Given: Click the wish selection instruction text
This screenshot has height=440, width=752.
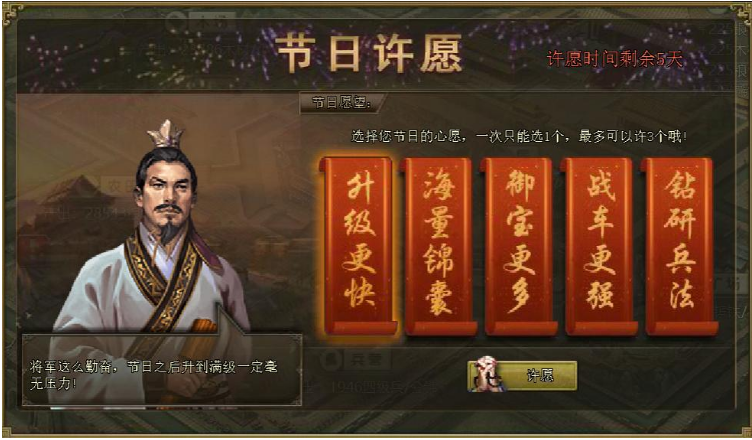Looking at the screenshot, I should pyautogui.click(x=519, y=137).
